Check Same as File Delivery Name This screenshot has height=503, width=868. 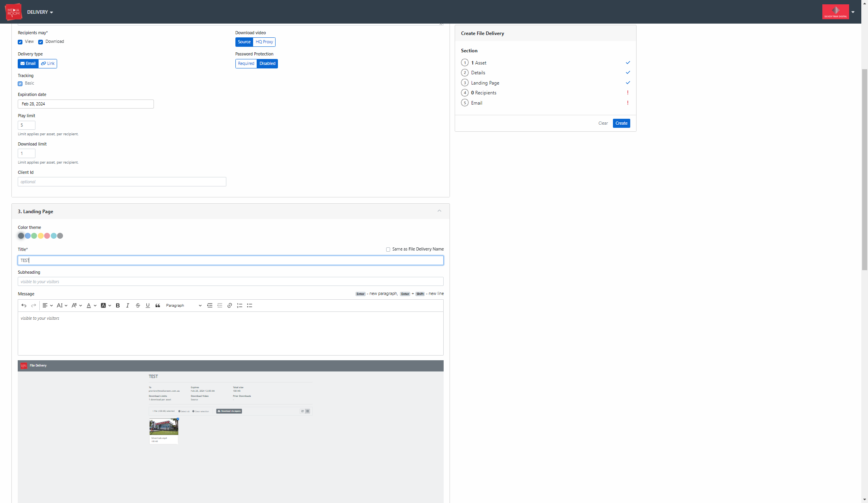click(388, 249)
